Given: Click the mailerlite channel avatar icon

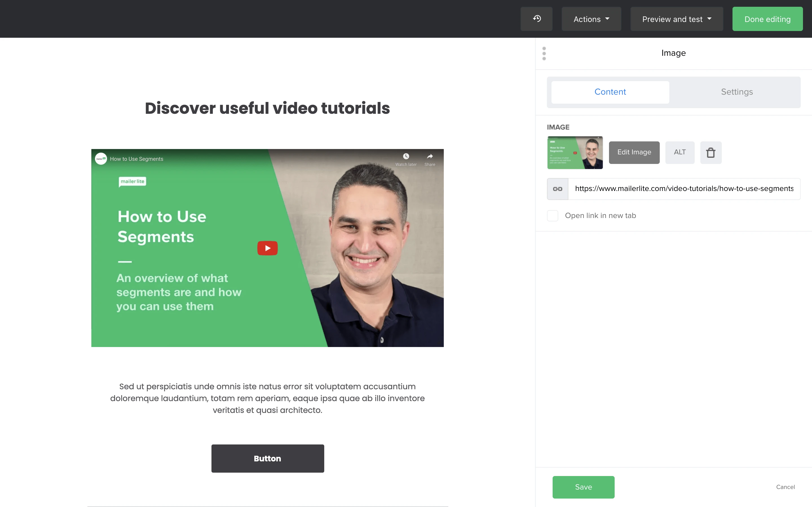Looking at the screenshot, I should pos(101,159).
